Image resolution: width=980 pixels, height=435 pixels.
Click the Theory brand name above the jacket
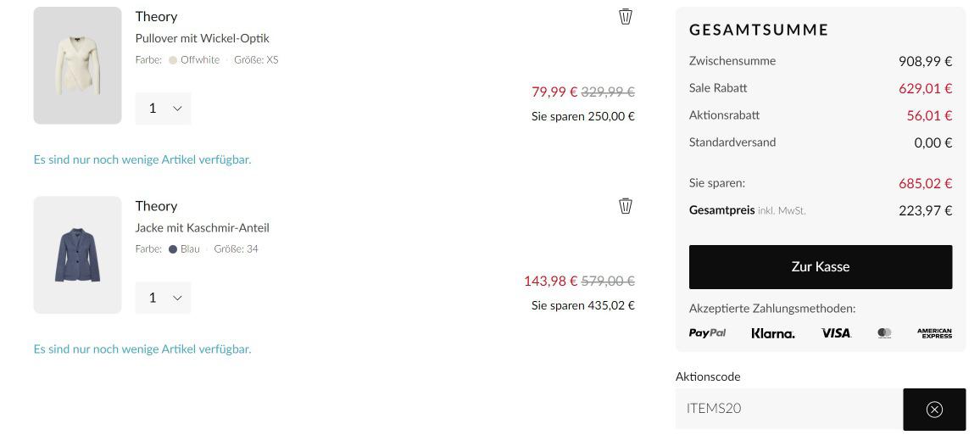pos(156,206)
